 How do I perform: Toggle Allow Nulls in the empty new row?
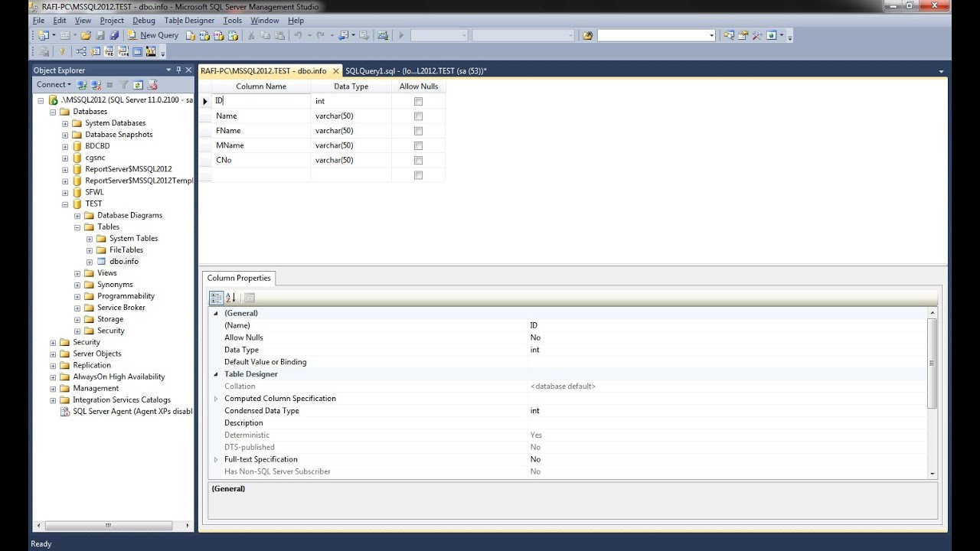point(418,175)
